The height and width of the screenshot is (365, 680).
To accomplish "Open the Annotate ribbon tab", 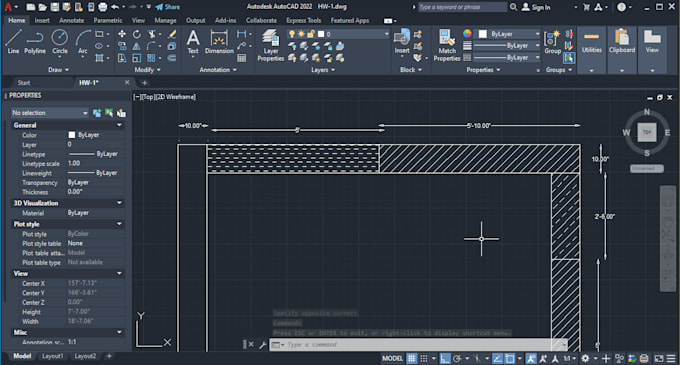I will pos(72,20).
